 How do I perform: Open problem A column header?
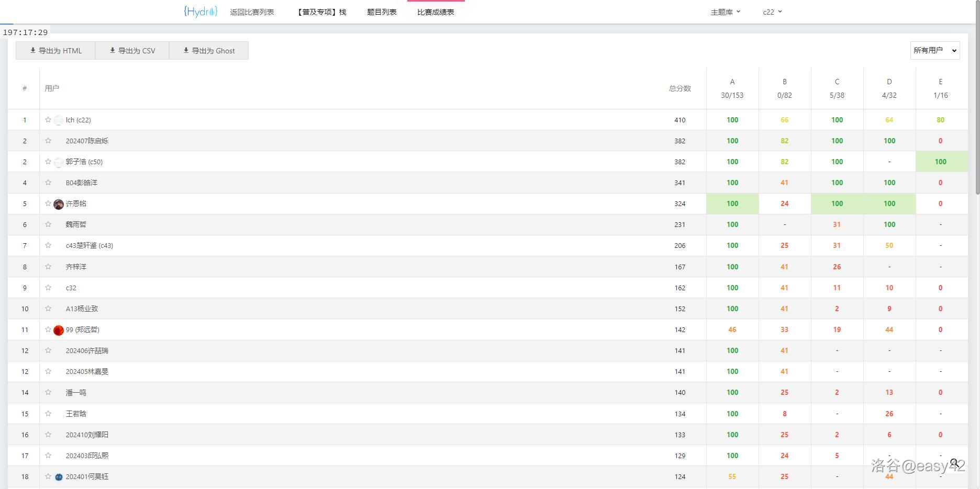[732, 82]
